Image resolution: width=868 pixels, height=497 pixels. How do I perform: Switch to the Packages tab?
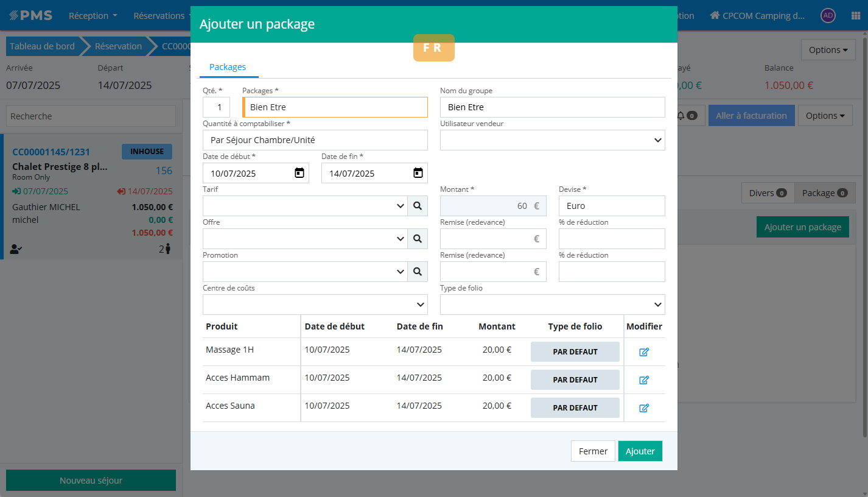click(228, 67)
